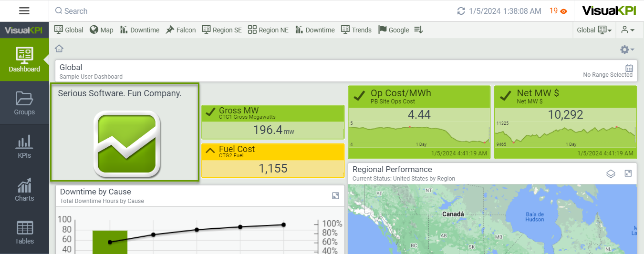Click the Gross MW KPI tile
Screen dimensions: 644x254
(273, 122)
